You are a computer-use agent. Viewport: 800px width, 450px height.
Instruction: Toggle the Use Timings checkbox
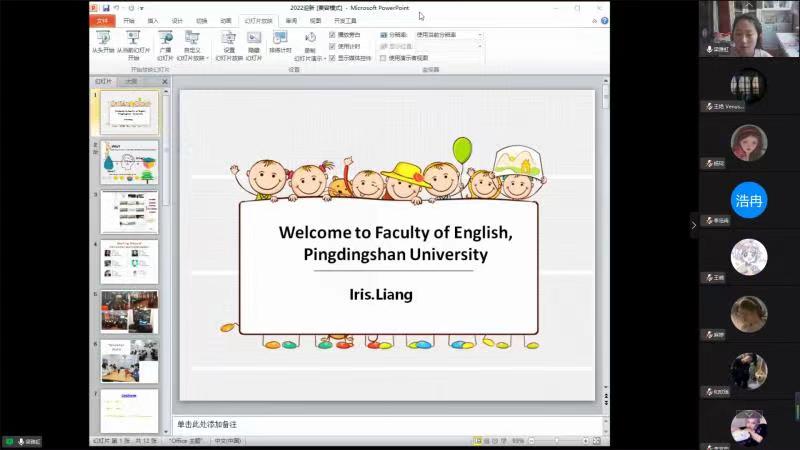332,46
